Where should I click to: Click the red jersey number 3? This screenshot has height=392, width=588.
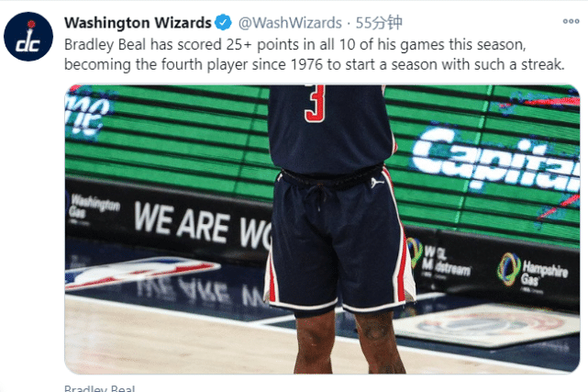(x=315, y=104)
